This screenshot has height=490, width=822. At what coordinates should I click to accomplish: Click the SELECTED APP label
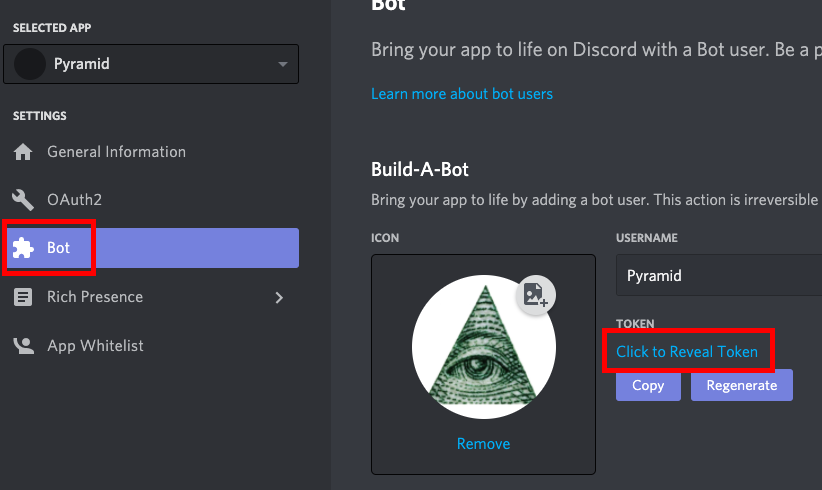click(x=52, y=28)
